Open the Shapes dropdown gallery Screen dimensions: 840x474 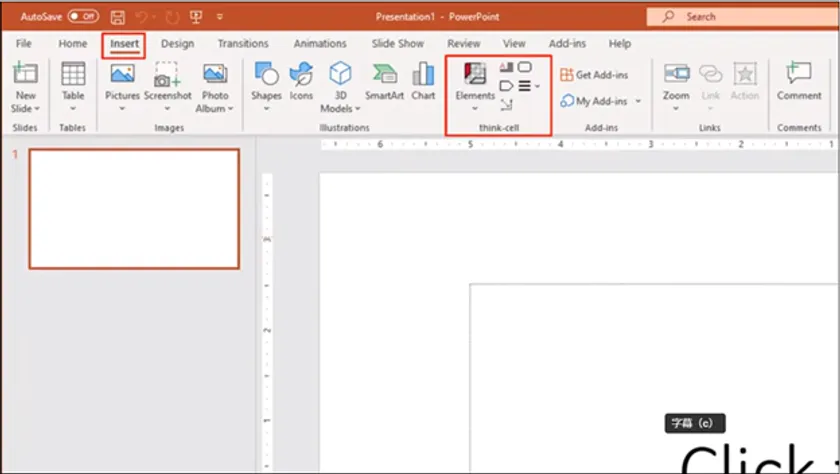coord(266,108)
